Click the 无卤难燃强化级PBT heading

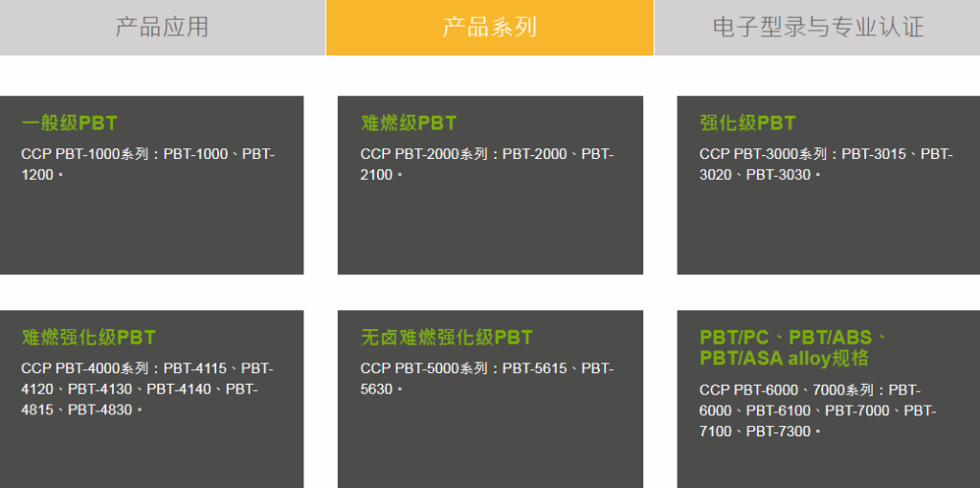click(446, 338)
